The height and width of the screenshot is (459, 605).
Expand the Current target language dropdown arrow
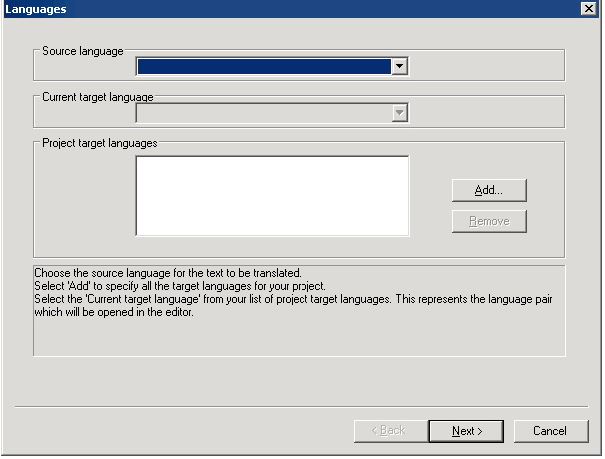pos(401,113)
